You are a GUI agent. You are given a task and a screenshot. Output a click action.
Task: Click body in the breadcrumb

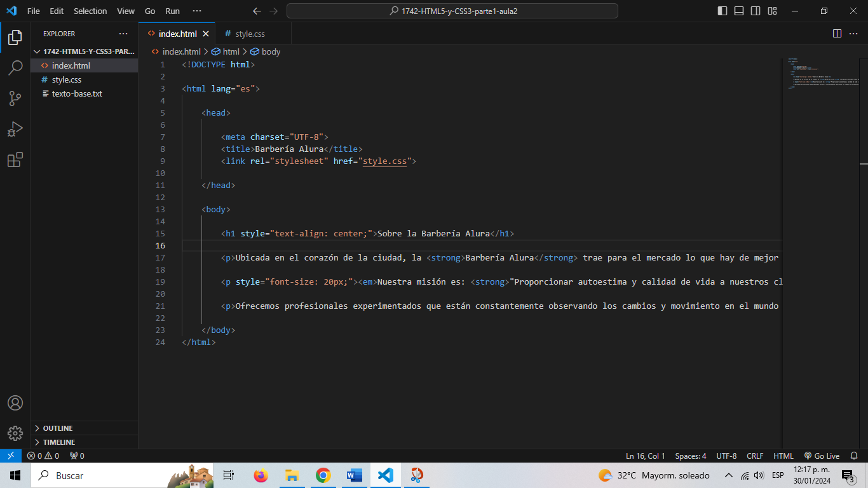click(266, 52)
